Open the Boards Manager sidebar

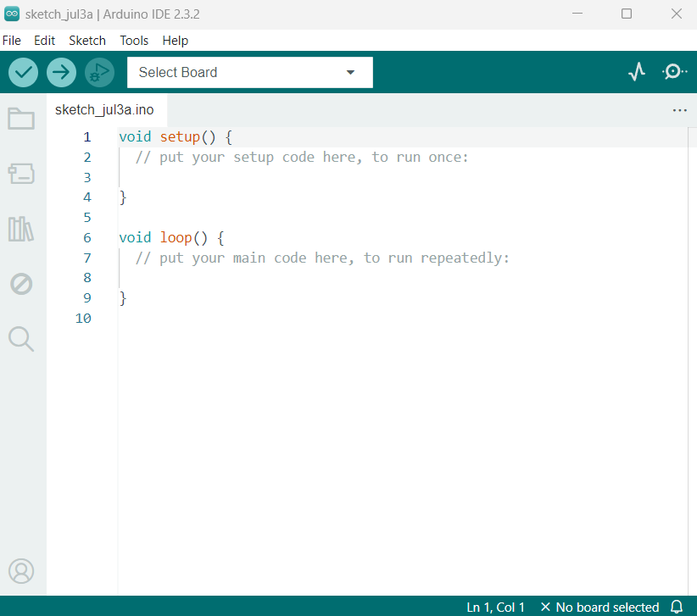[21, 174]
